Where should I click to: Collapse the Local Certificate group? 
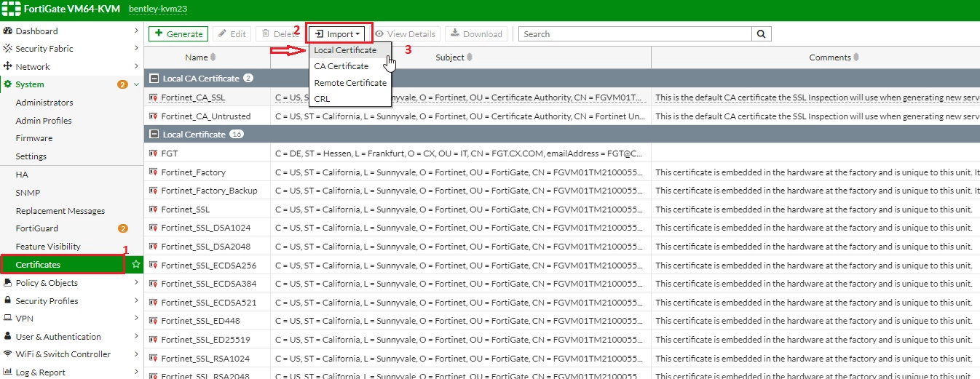point(154,135)
